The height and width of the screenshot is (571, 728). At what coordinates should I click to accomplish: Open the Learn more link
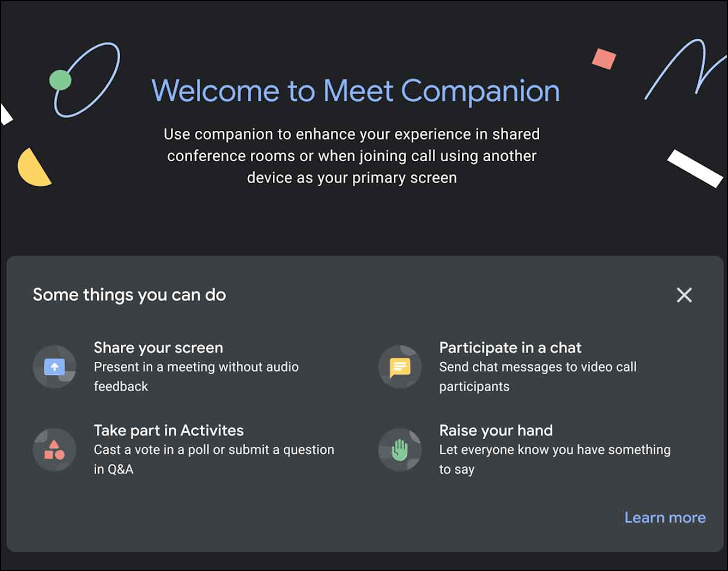[665, 517]
